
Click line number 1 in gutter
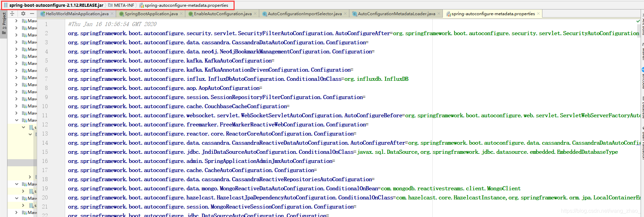click(46, 24)
